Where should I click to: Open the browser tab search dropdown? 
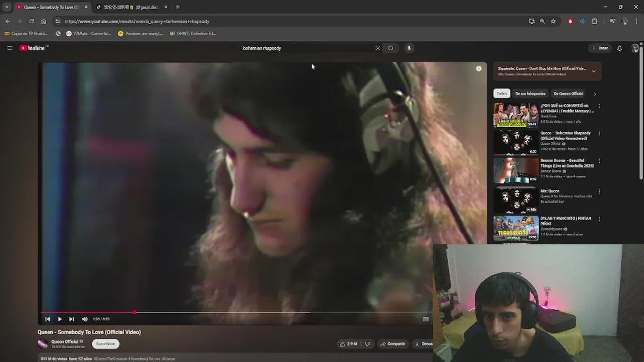7,7
